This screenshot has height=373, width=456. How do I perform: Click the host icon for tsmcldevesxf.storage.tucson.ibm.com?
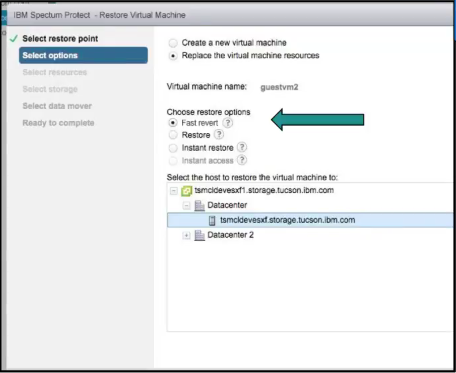point(212,220)
